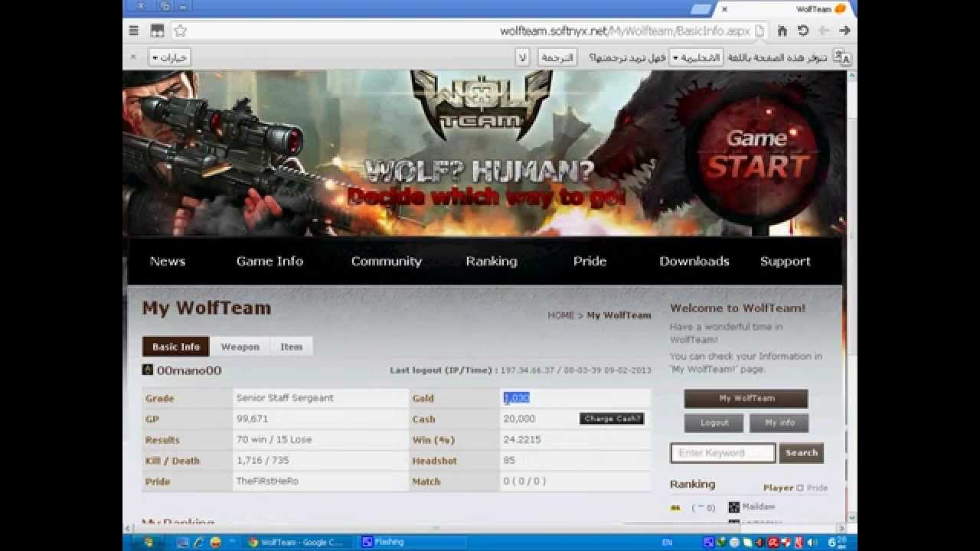This screenshot has width=980, height=551.
Task: Reload the current page
Action: (802, 31)
